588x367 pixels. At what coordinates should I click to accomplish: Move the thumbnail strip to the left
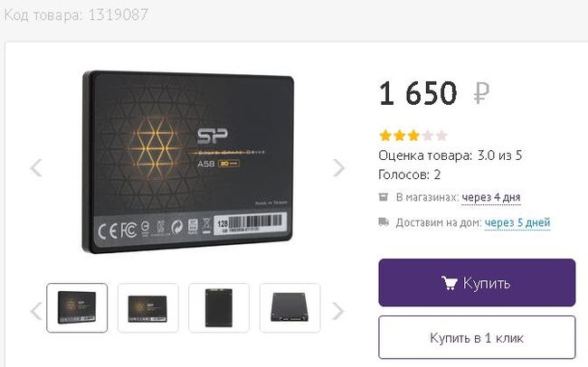[x=36, y=311]
